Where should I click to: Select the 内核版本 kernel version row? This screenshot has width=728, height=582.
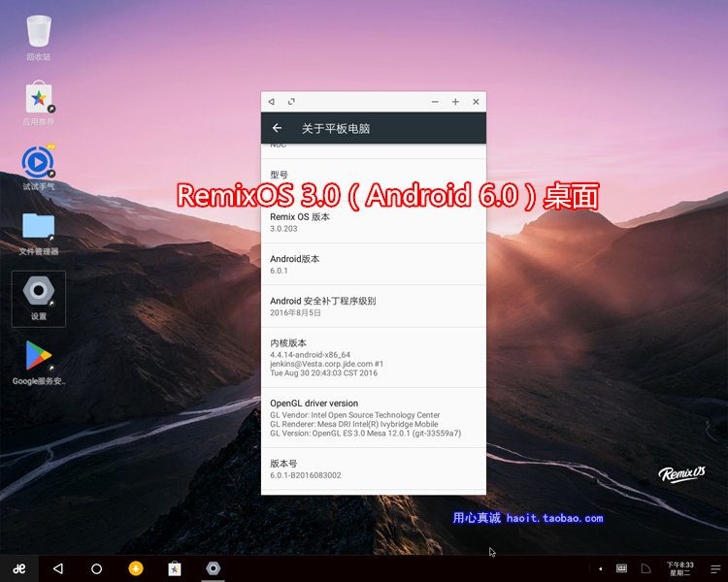tap(374, 357)
